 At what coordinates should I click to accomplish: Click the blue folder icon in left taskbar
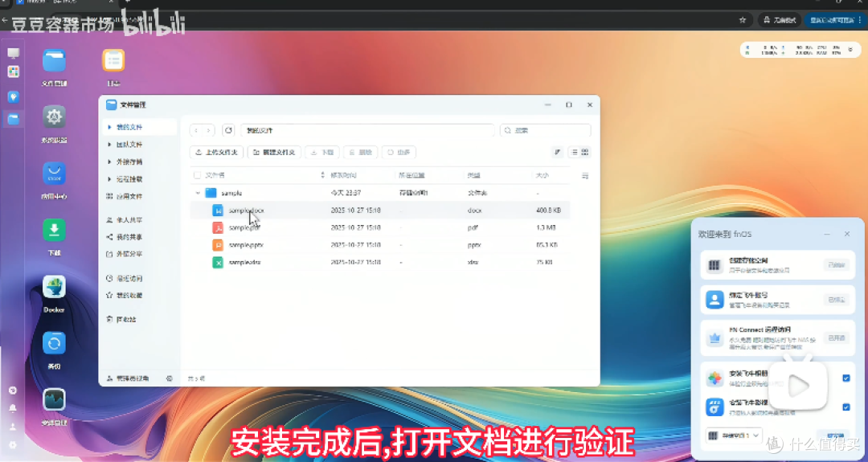coord(14,118)
